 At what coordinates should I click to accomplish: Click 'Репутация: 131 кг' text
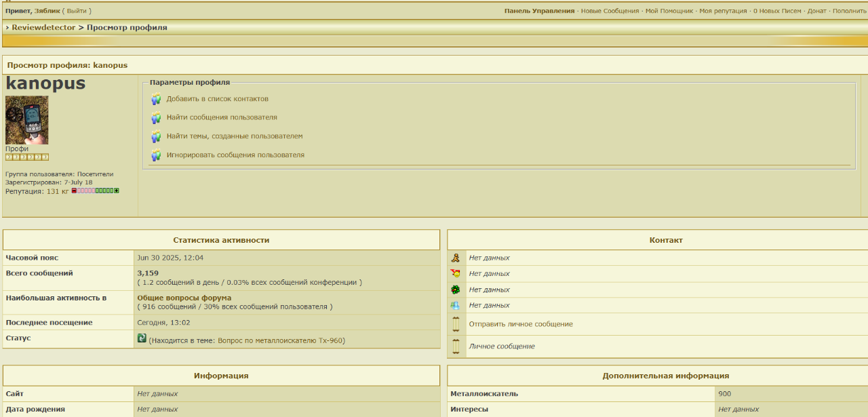pyautogui.click(x=37, y=191)
